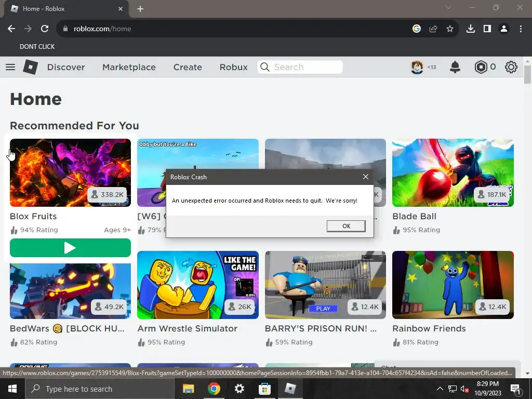532x399 pixels.
Task: Go forward in Chrome
Action: point(28,29)
